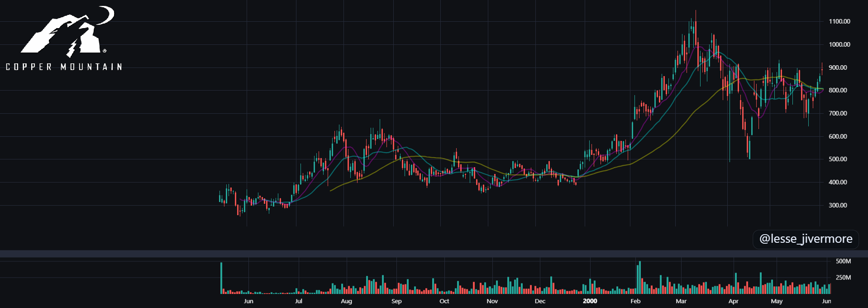The image size is (868, 308).
Task: Click the Apr time axis label
Action: click(734, 301)
